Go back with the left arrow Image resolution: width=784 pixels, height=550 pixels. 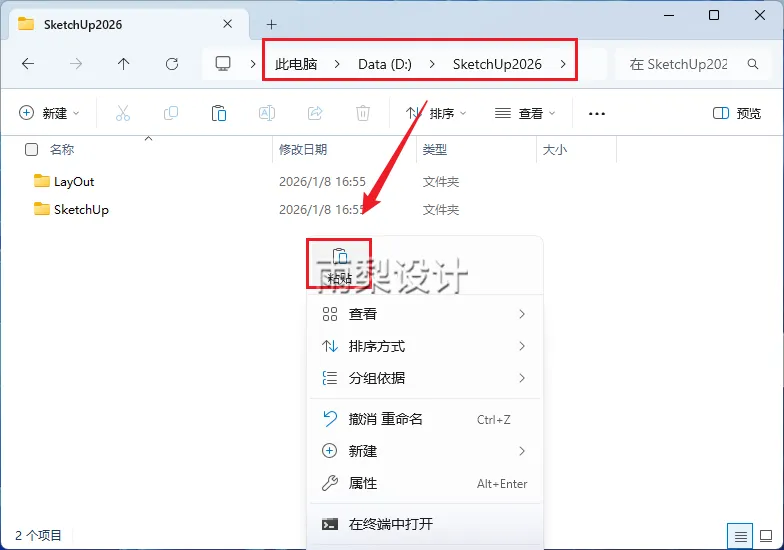point(28,64)
